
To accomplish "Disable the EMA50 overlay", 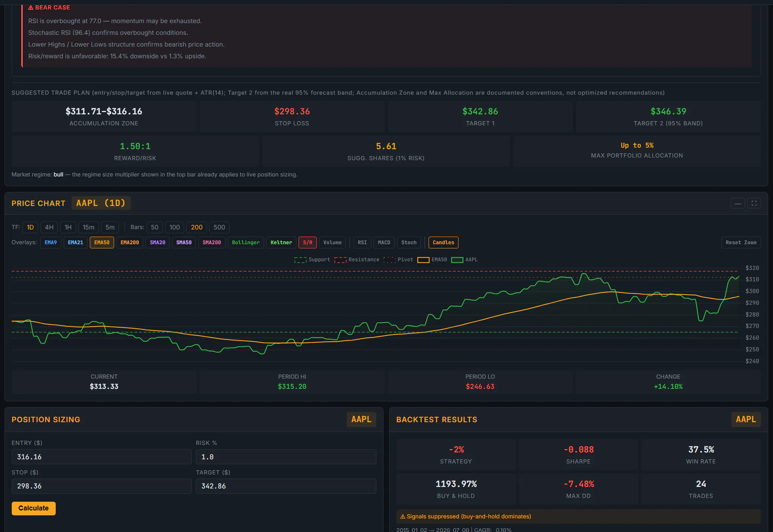I will (102, 242).
